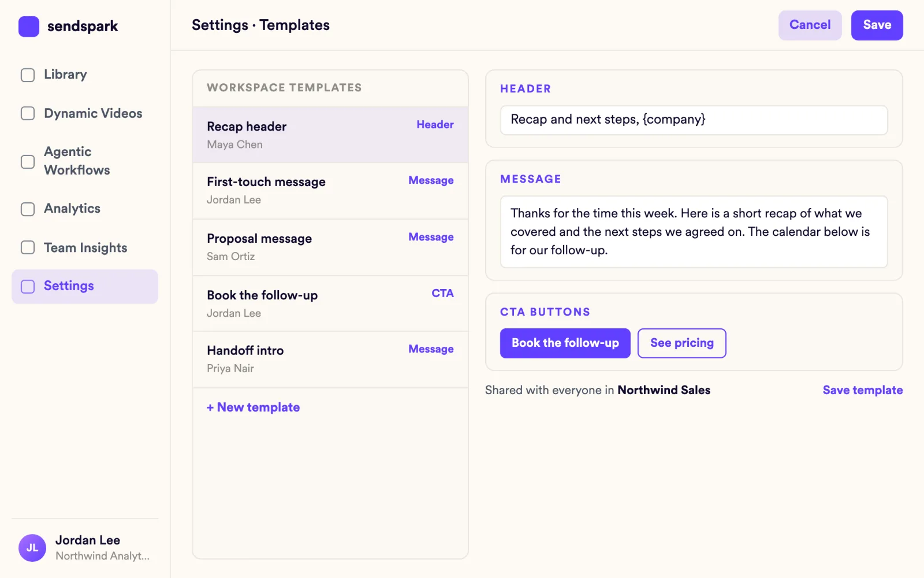Click the Sam Ortiz author name
The height and width of the screenshot is (578, 924).
pos(231,257)
